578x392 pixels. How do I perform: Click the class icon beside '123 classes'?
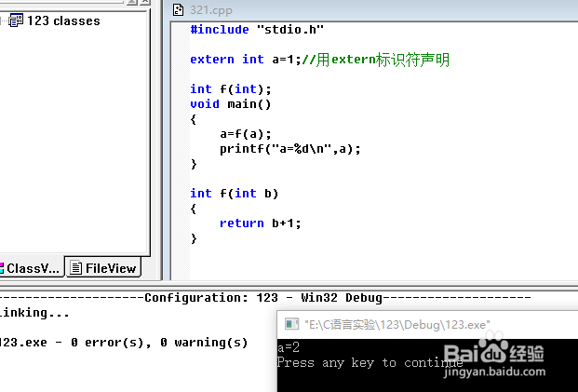click(x=16, y=20)
